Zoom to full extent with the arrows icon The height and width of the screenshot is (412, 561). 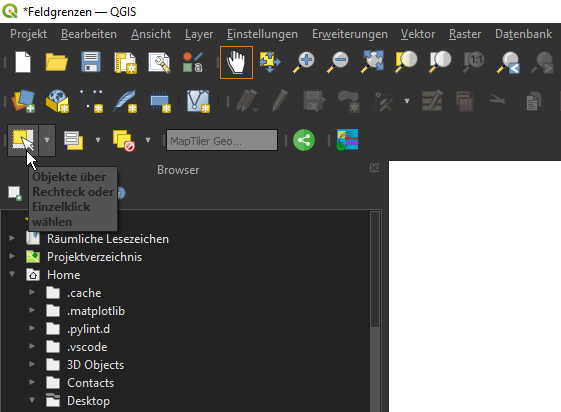point(372,62)
